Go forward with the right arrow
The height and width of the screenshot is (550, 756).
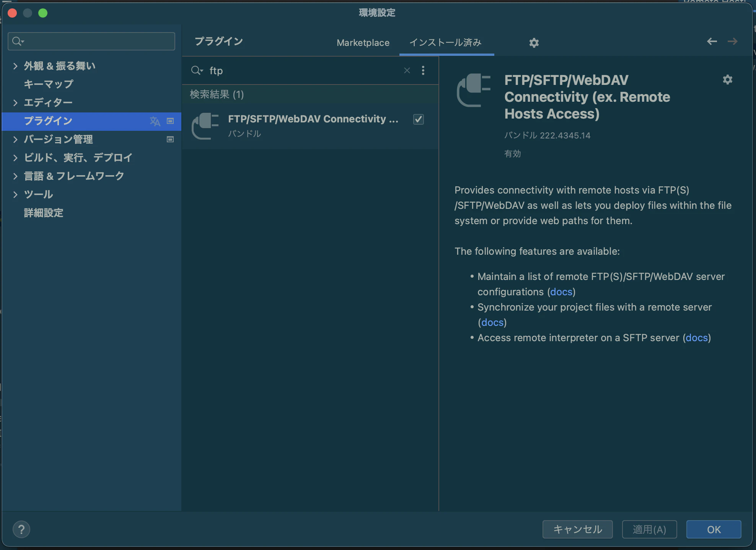pos(732,41)
